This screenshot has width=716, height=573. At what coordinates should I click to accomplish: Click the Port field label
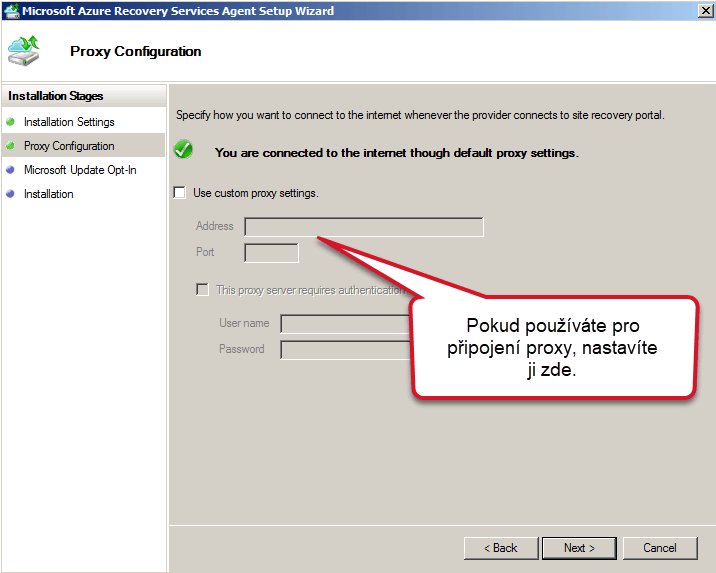[205, 252]
